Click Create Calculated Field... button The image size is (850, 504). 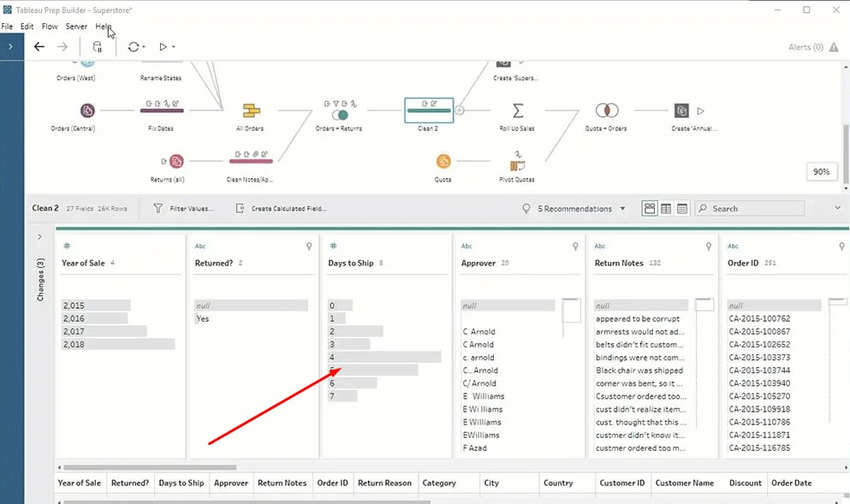click(281, 209)
